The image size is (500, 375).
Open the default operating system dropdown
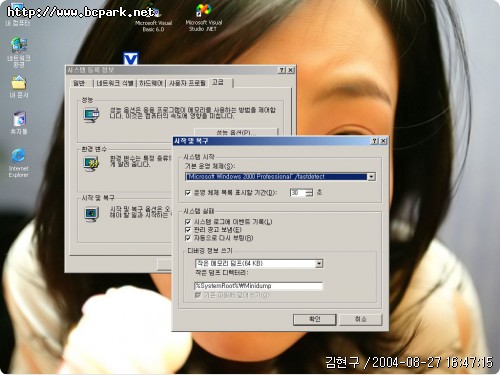click(371, 177)
